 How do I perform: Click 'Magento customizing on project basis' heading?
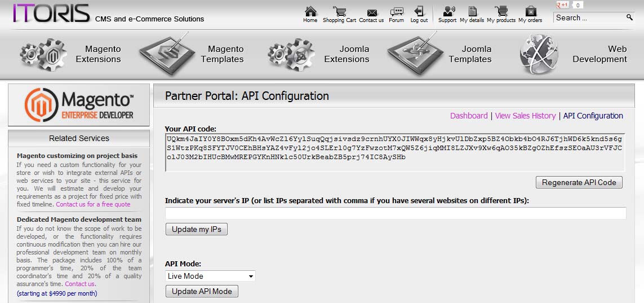[x=77, y=156]
